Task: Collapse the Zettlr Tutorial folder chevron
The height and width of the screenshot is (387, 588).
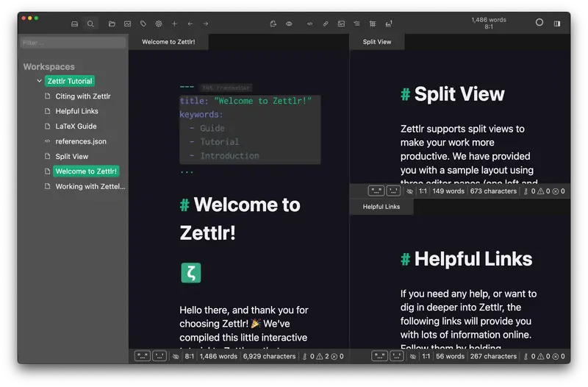Action: tap(40, 81)
